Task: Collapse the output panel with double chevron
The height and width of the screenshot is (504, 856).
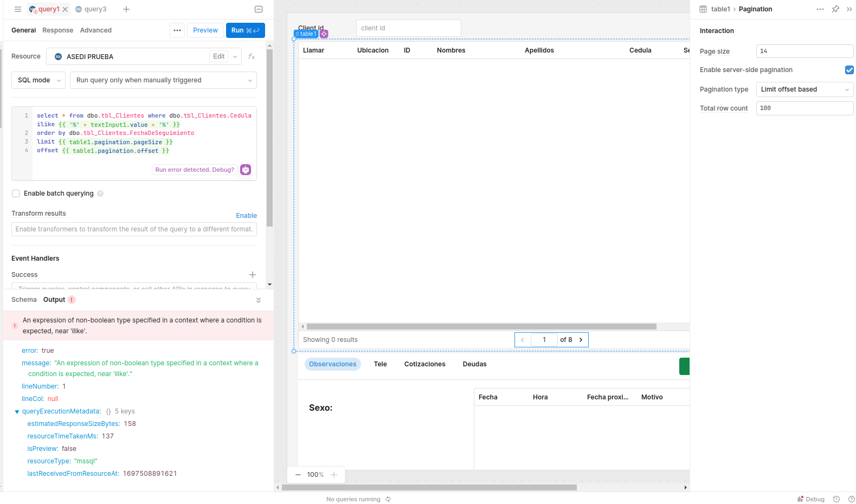Action: (259, 300)
